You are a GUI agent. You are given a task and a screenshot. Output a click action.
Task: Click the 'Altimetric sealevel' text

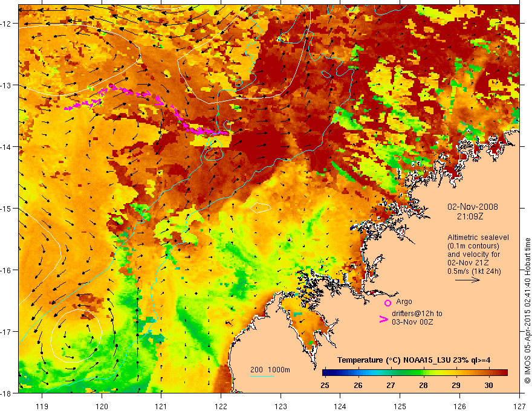pos(478,238)
